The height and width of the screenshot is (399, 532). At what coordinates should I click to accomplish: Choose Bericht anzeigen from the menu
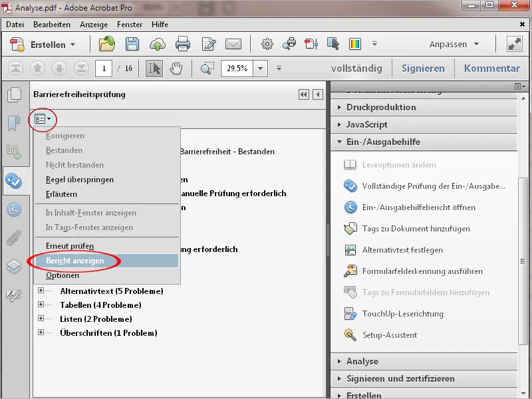[107, 261]
